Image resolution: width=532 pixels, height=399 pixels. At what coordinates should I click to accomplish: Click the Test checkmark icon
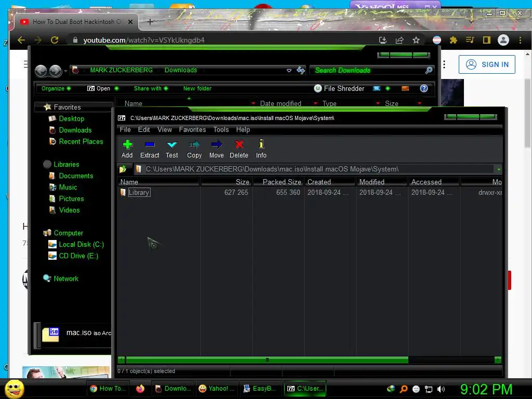click(172, 145)
